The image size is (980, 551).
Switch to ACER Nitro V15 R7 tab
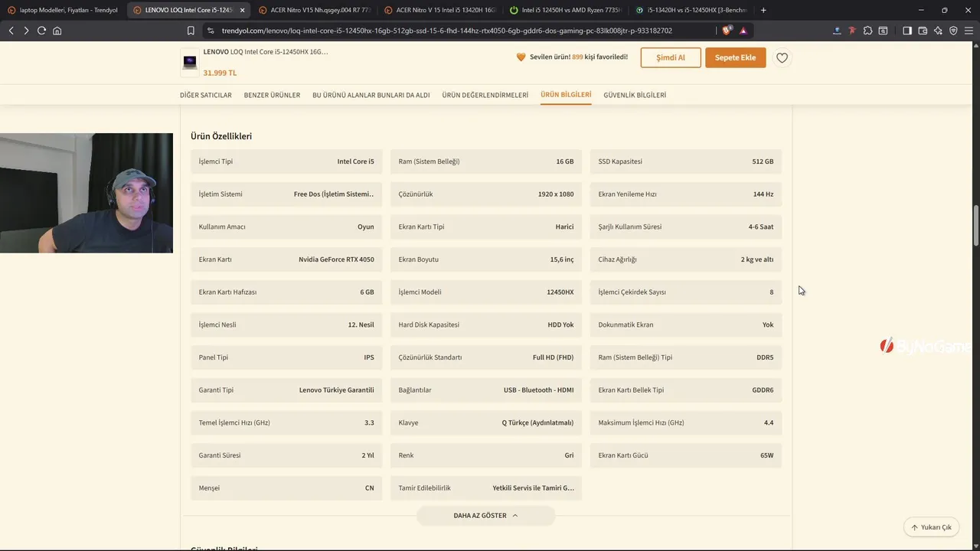point(314,10)
